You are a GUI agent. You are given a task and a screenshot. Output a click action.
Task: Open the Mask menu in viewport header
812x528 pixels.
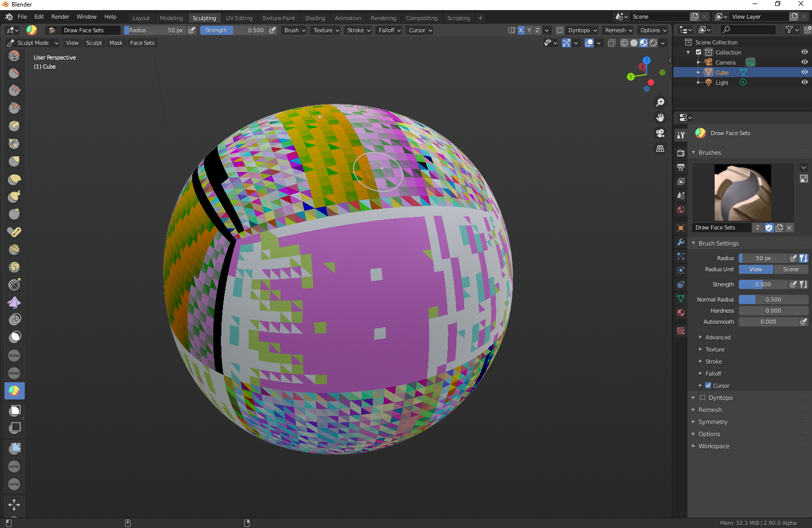(116, 43)
